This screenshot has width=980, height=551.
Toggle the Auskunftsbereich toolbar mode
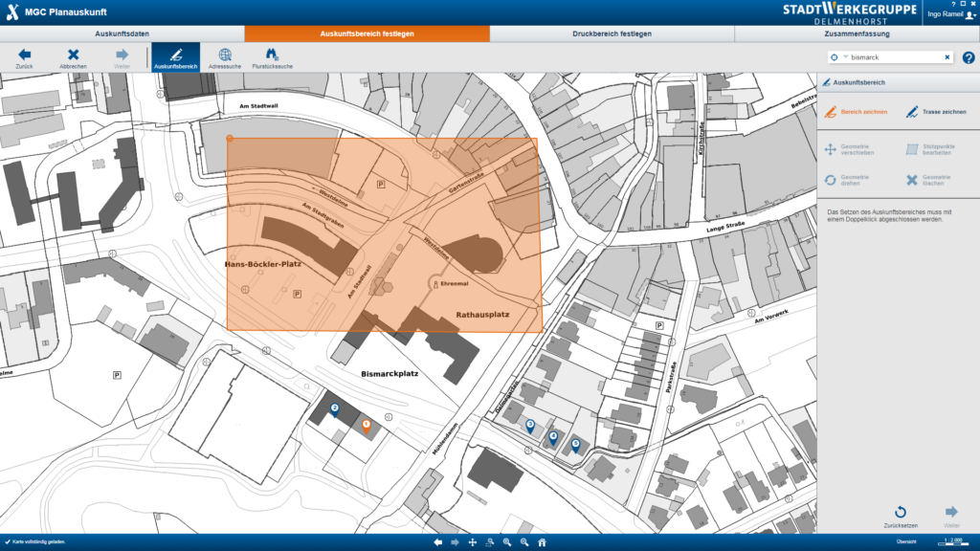point(175,57)
